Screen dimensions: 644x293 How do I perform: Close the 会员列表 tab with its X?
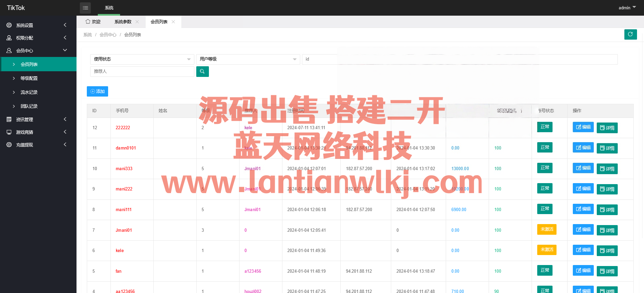(173, 22)
